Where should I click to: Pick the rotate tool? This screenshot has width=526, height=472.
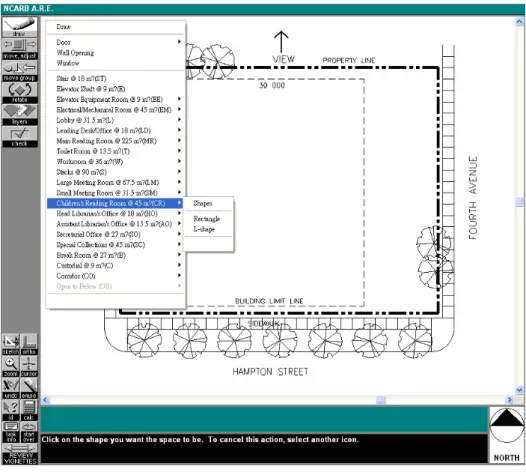[x=19, y=93]
